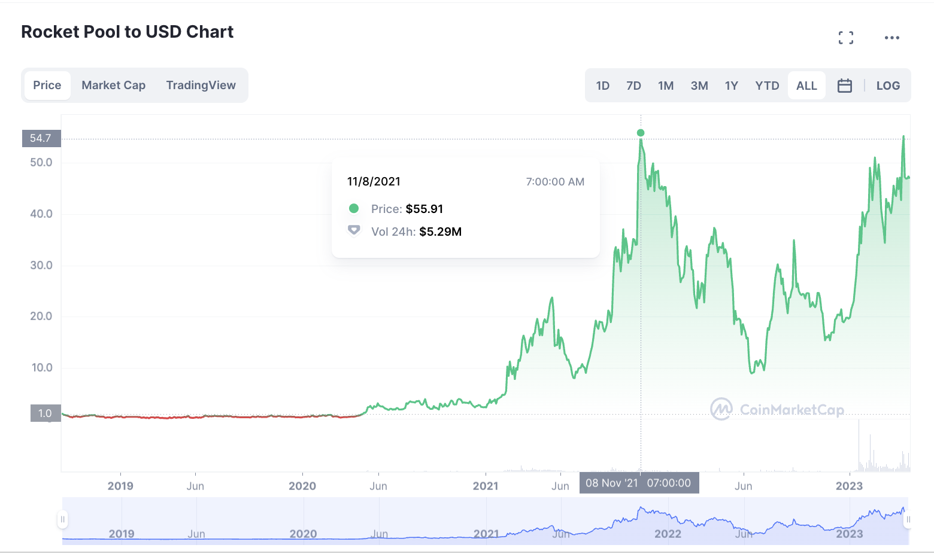Click the 54.7 price label on the axis
The image size is (934, 560).
[x=41, y=138]
